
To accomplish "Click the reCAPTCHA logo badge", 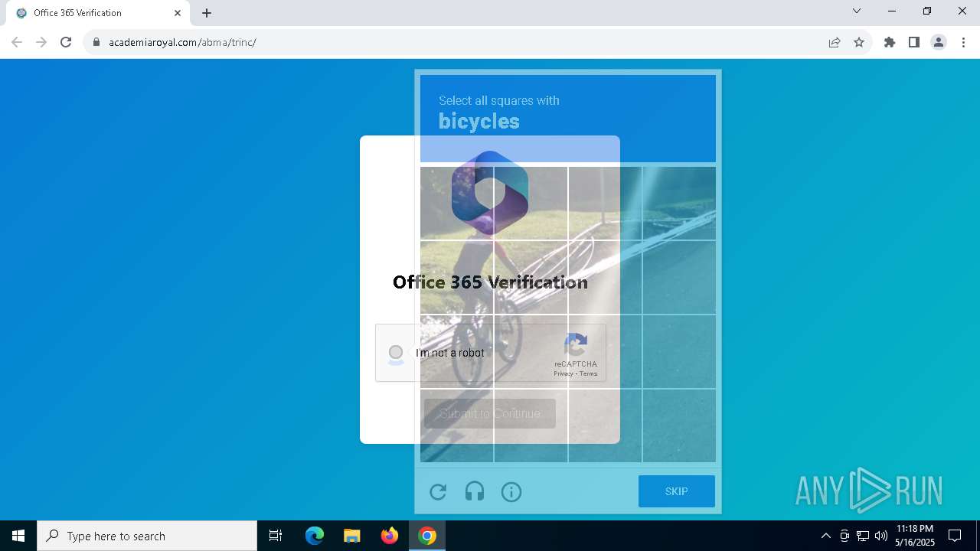I will (x=576, y=346).
